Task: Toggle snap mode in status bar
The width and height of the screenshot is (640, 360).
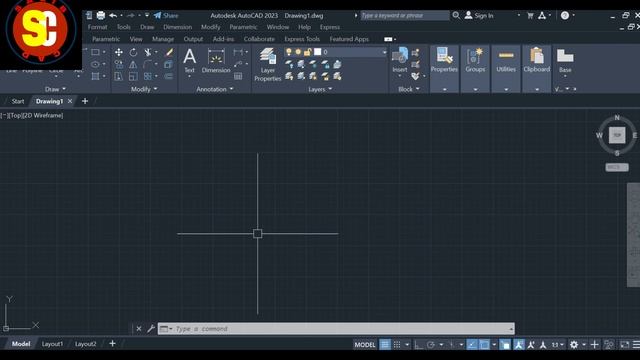Action: [x=397, y=344]
